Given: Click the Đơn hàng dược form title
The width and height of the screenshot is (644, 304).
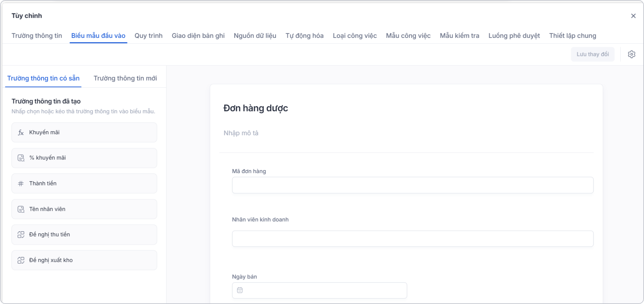Looking at the screenshot, I should [256, 108].
